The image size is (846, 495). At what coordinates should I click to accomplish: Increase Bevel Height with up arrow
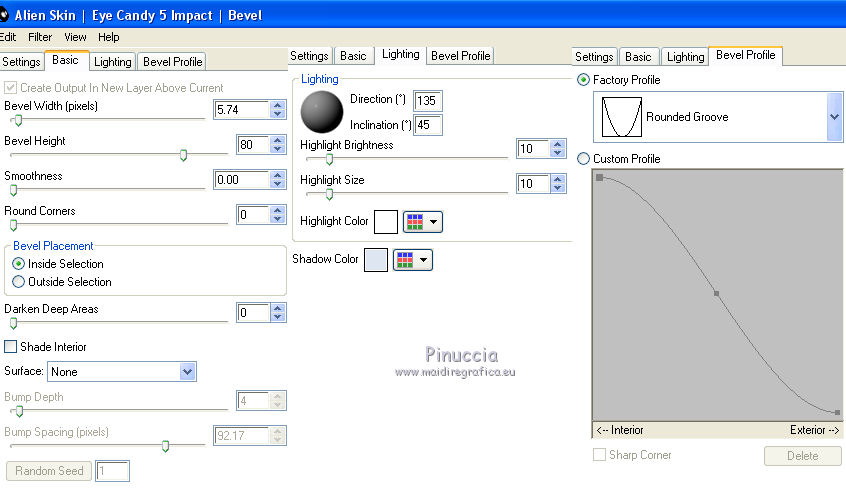[278, 140]
